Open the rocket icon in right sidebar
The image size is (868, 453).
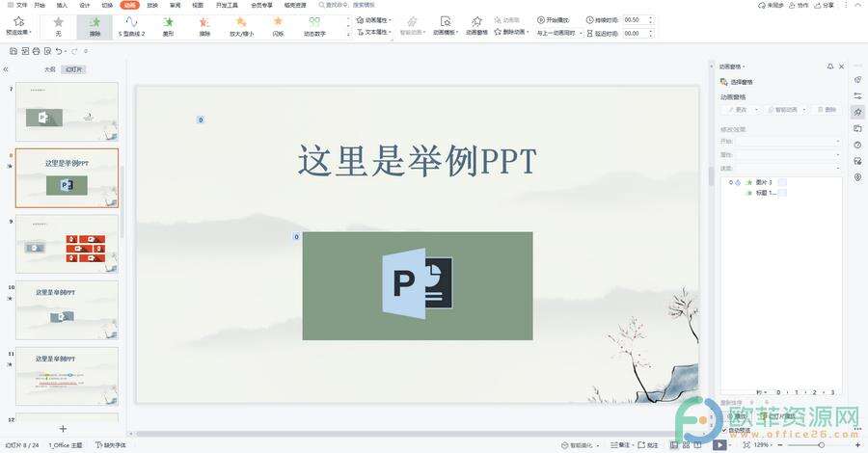click(857, 80)
